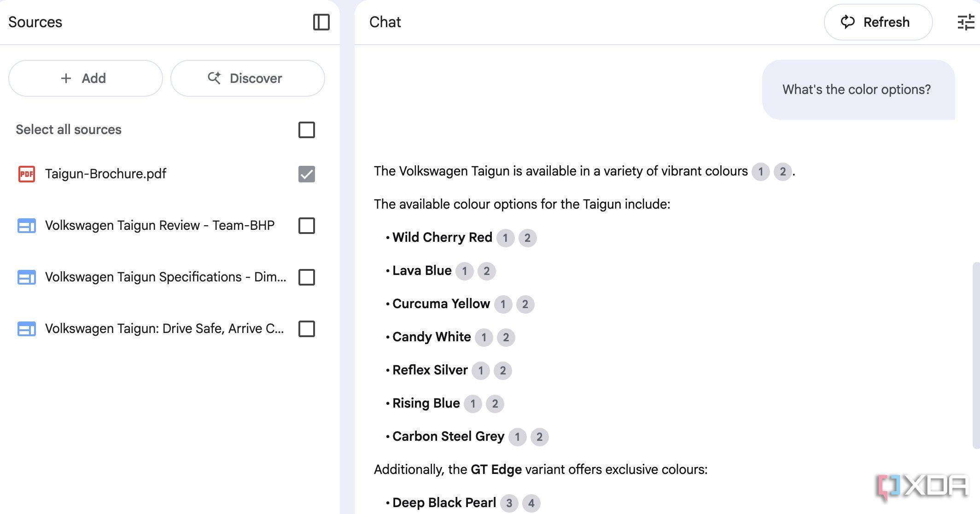This screenshot has width=980, height=514.
Task: Click the bold 'GT Edge' text
Action: pyautogui.click(x=496, y=469)
